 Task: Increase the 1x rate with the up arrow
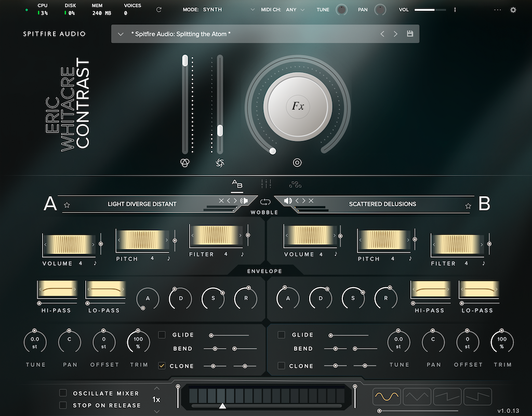click(x=156, y=388)
